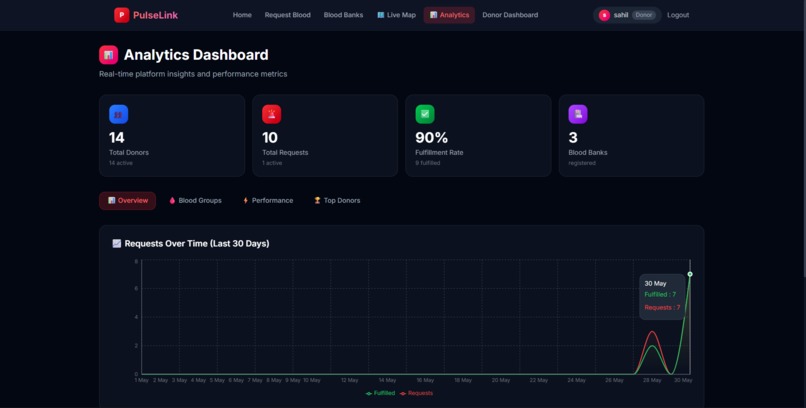Click the PulseLink logo icon
Screen dimensions: 806x408
121,15
